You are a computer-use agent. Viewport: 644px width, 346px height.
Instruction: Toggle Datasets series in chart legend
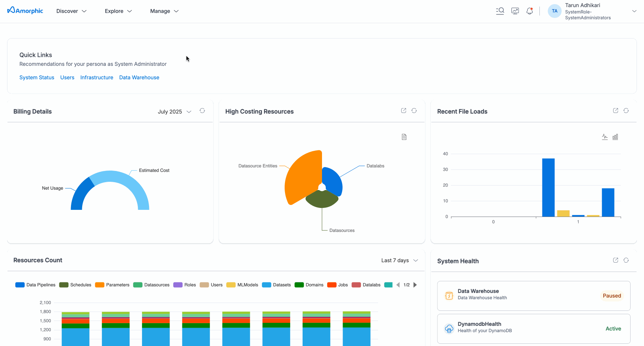point(276,285)
